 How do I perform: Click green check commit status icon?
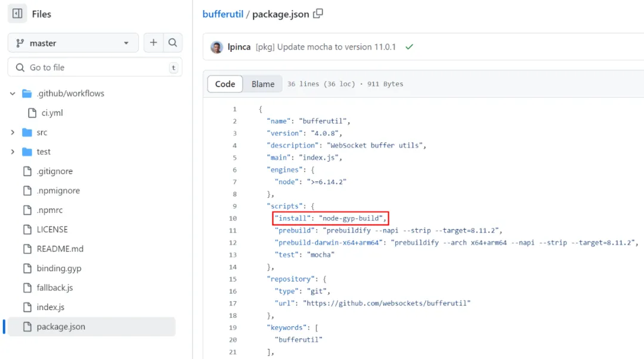[409, 47]
